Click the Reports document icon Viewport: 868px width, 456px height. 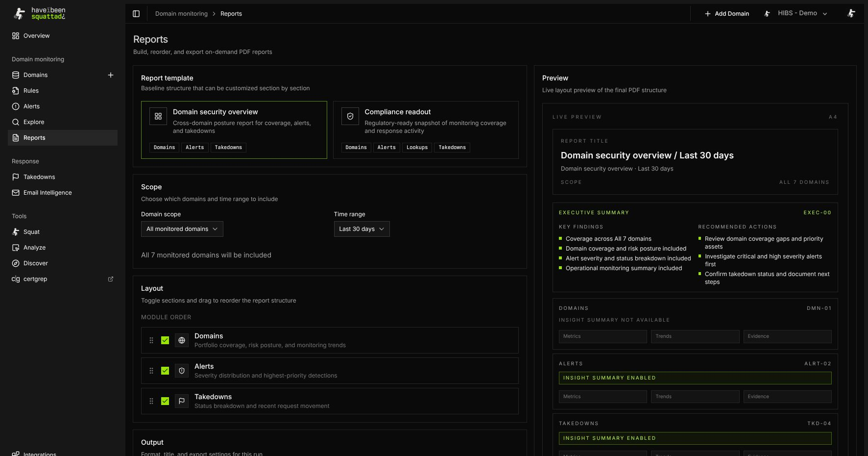click(x=16, y=138)
